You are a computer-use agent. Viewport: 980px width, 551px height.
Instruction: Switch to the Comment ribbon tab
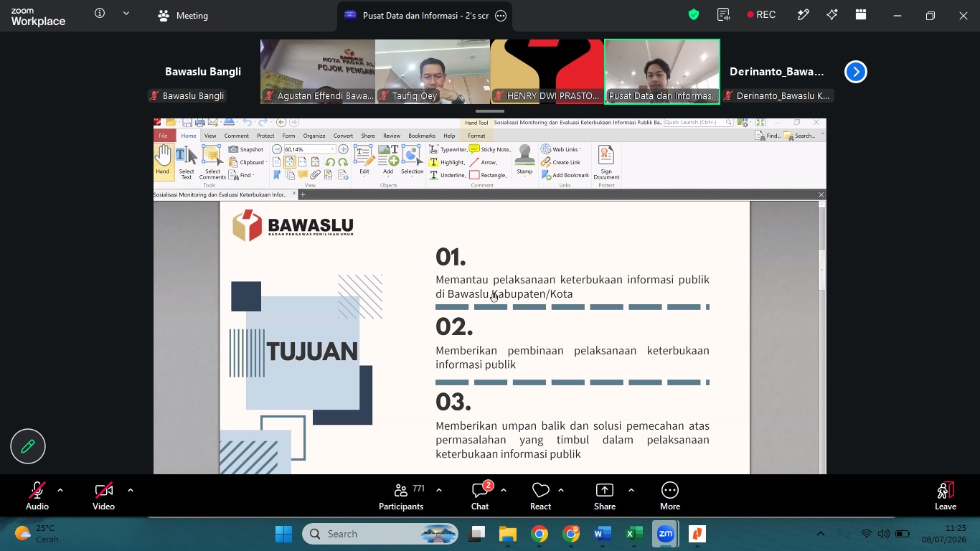pos(237,136)
